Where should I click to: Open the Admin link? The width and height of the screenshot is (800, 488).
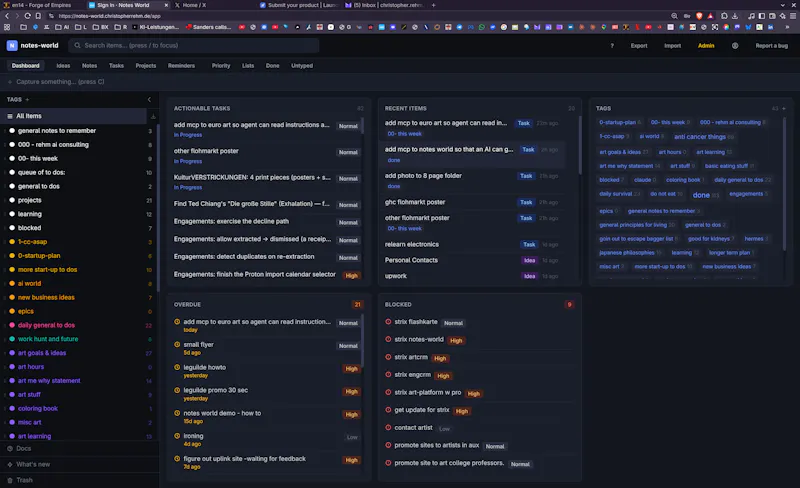[x=706, y=46]
